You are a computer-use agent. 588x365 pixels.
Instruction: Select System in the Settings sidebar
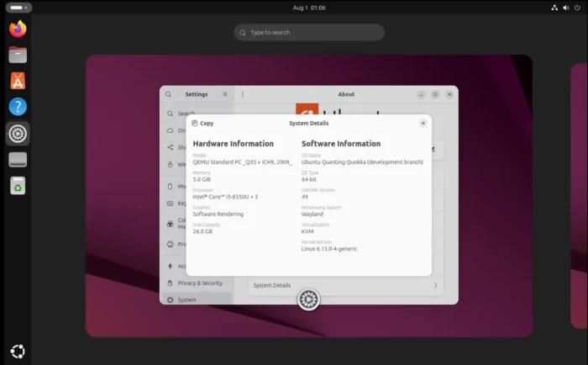tap(186, 299)
